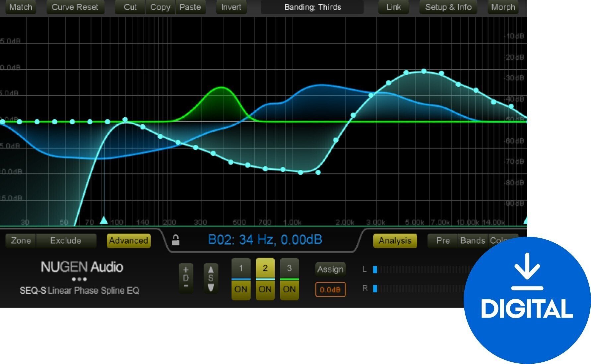Open the Assign menu
This screenshot has height=364, width=591.
point(330,269)
